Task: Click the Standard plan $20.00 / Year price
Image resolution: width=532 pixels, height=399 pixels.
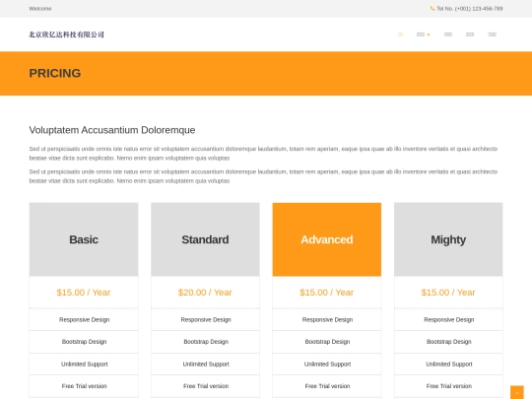Action: point(205,293)
